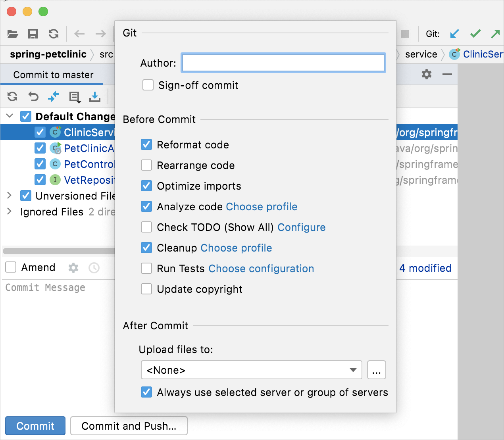504x440 pixels.
Task: Click the Rollback changes icon
Action: coord(33,96)
